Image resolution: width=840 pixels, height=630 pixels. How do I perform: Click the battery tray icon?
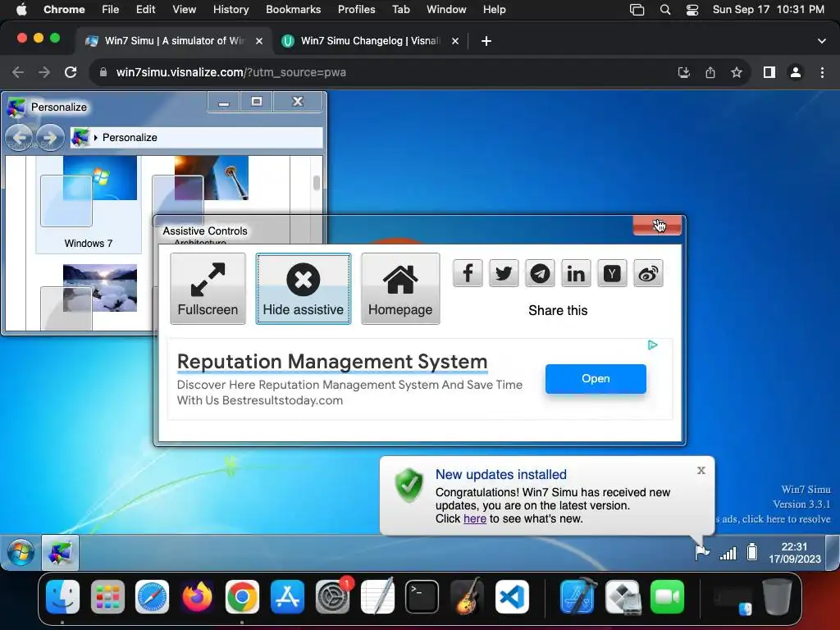click(x=752, y=552)
